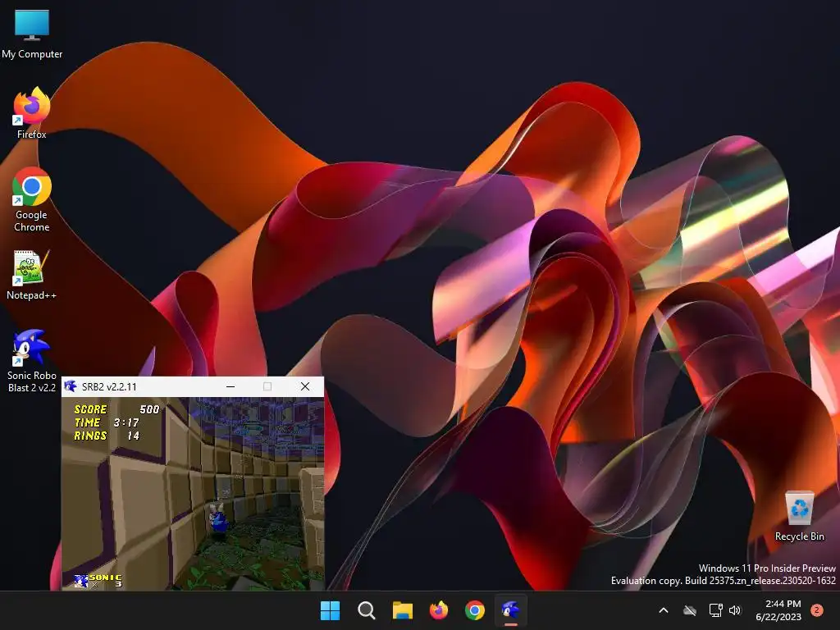The height and width of the screenshot is (630, 840).
Task: Close the SRB2 v2.2.11 window
Action: 305,386
